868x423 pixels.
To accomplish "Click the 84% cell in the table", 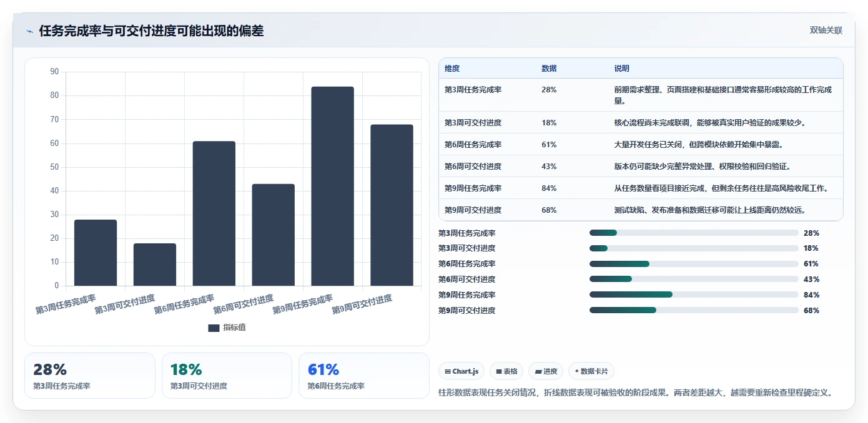I will (x=549, y=188).
